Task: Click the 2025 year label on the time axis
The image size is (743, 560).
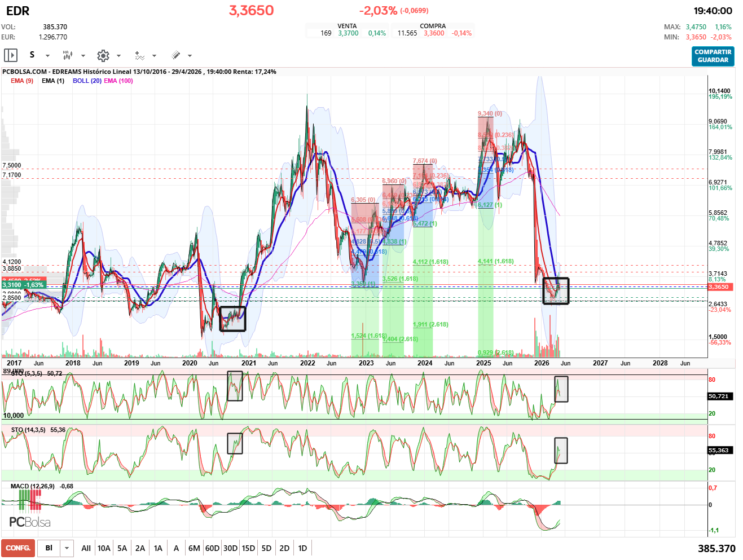Action: coord(483,363)
